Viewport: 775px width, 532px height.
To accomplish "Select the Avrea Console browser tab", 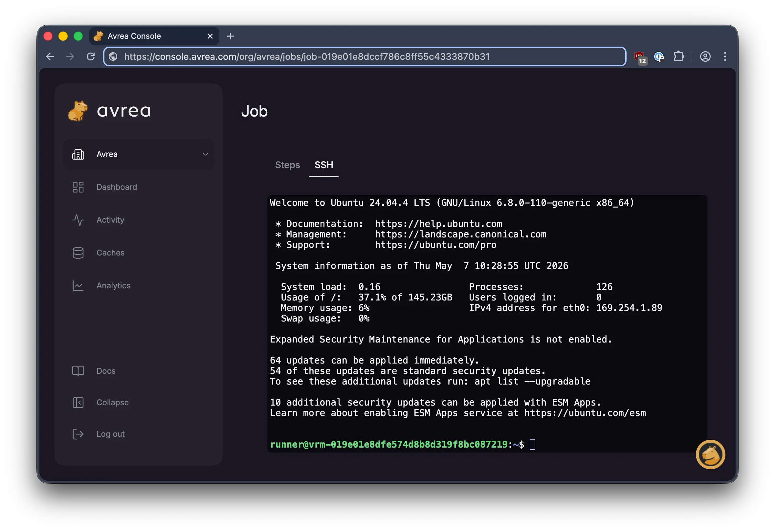I will [154, 36].
